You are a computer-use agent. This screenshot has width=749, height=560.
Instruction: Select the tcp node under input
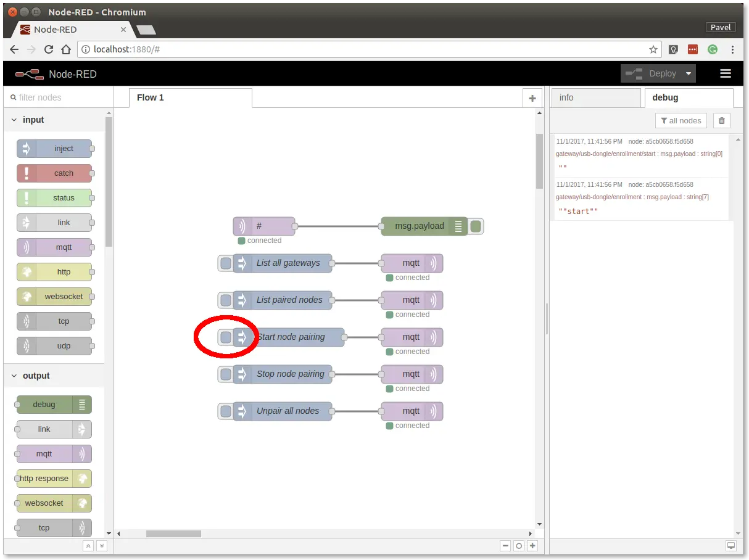tap(54, 321)
